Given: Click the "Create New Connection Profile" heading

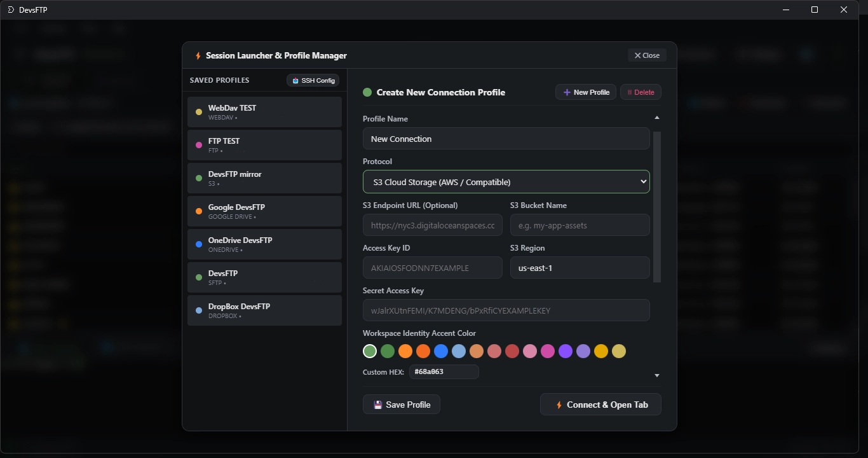Looking at the screenshot, I should tap(441, 92).
